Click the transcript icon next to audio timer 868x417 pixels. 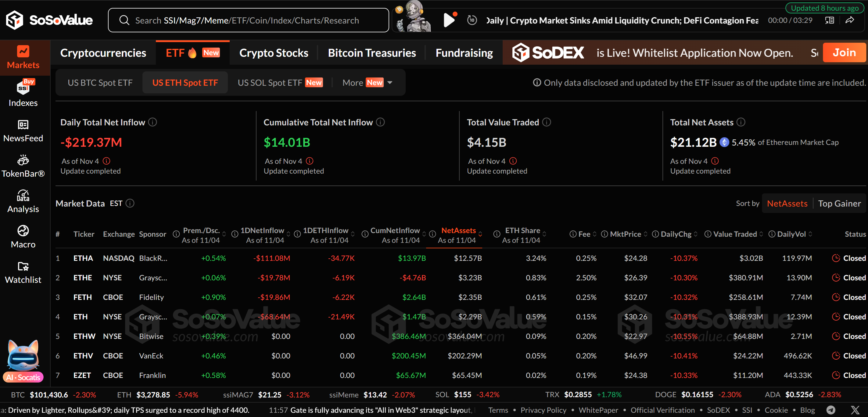pos(829,20)
